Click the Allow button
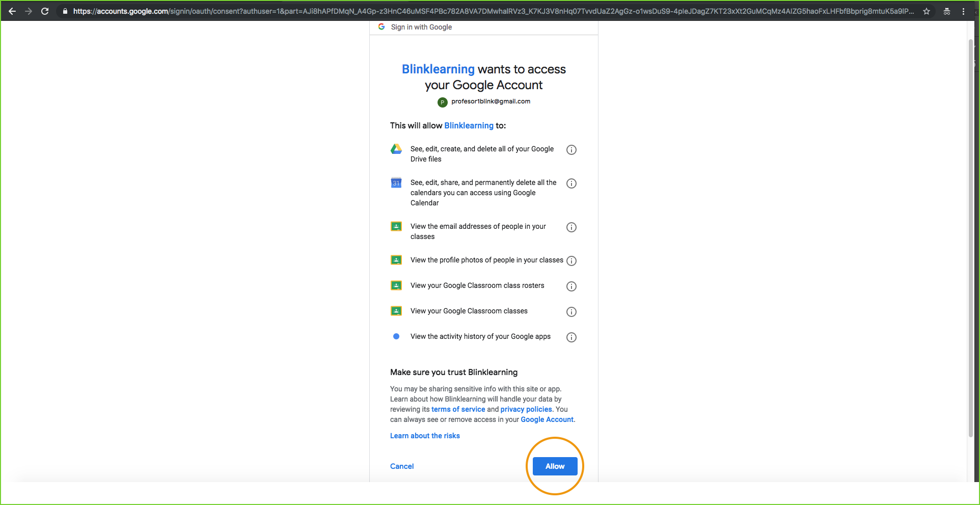This screenshot has width=980, height=505. point(555,466)
